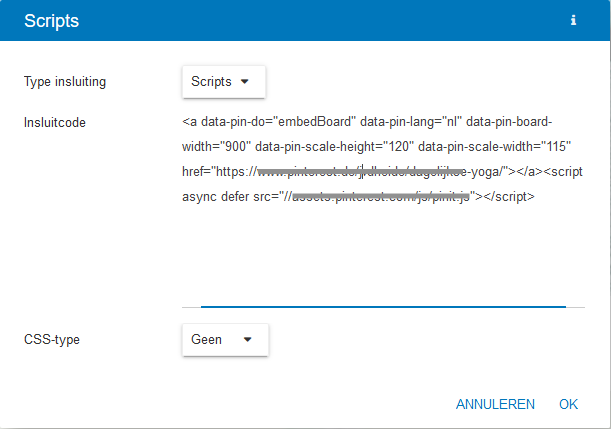Place cursor on data-pin-scale-width value "115"

[x=554, y=147]
